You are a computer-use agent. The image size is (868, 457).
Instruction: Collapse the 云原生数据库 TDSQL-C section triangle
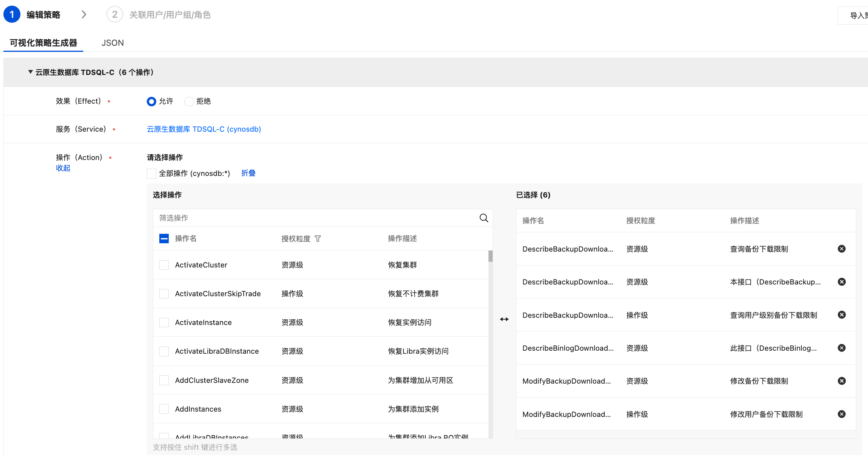(x=30, y=72)
